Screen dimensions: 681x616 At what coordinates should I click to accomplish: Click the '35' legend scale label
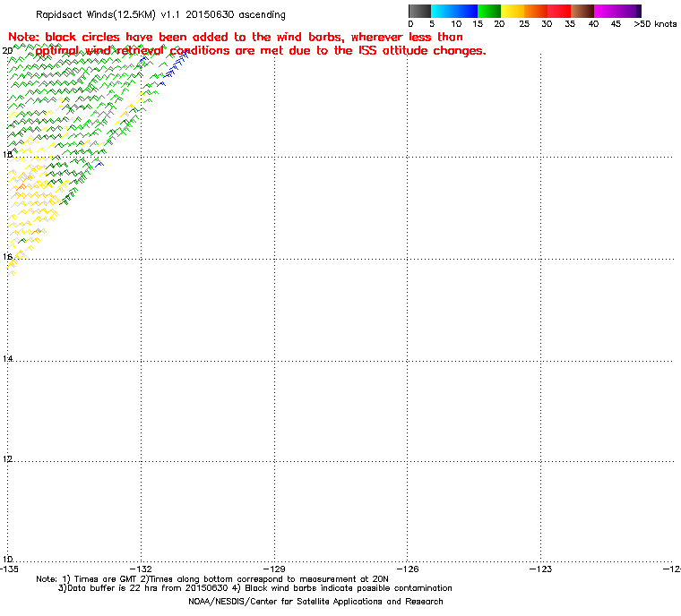570,24
